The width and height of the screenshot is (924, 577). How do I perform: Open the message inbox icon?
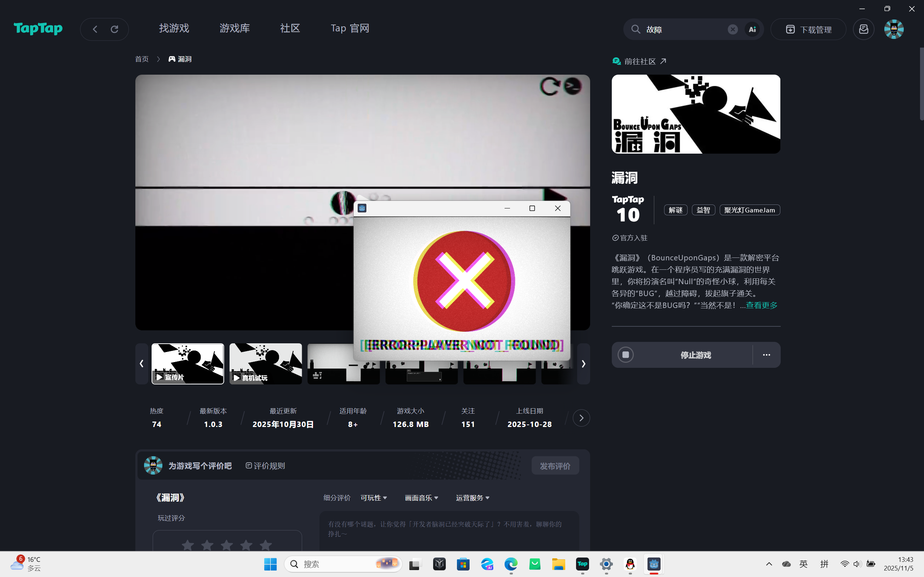[x=864, y=29]
